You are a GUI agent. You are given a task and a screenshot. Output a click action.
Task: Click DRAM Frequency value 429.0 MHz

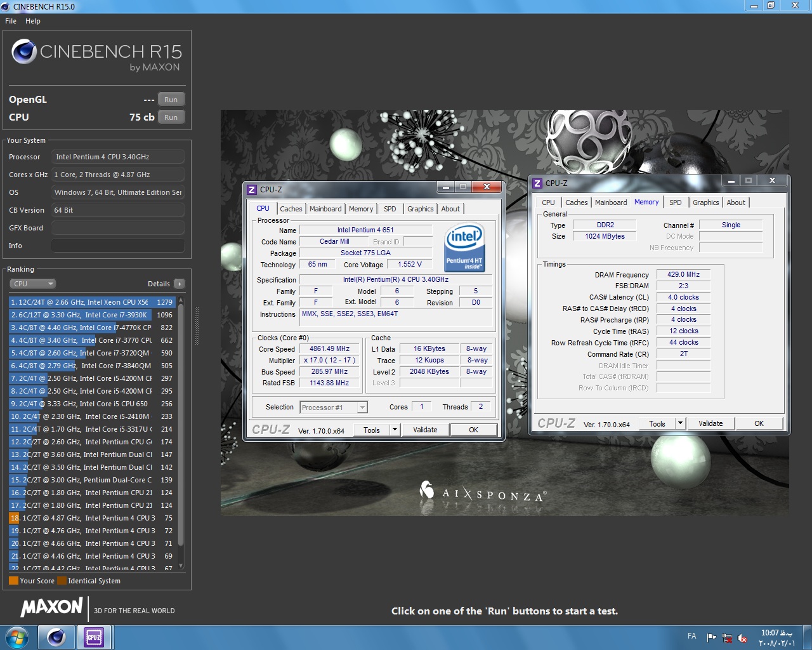coord(683,274)
